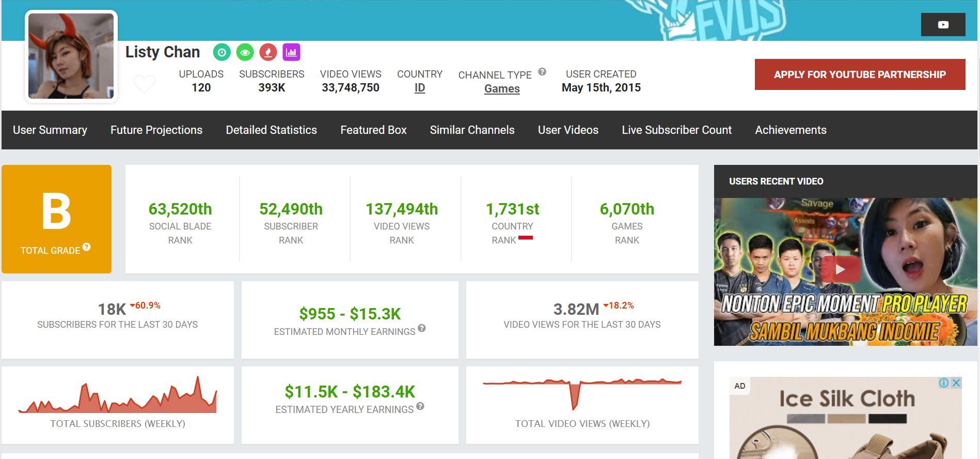
Task: Open the Future Projections tab
Action: click(x=156, y=130)
